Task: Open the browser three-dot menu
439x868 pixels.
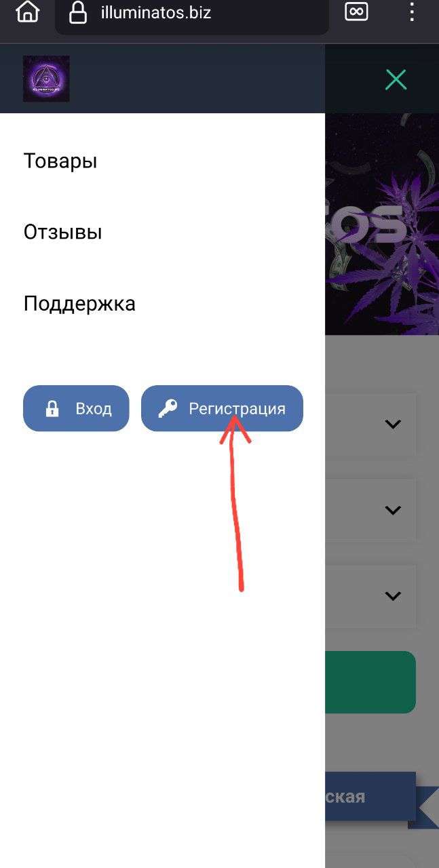Action: click(x=412, y=12)
